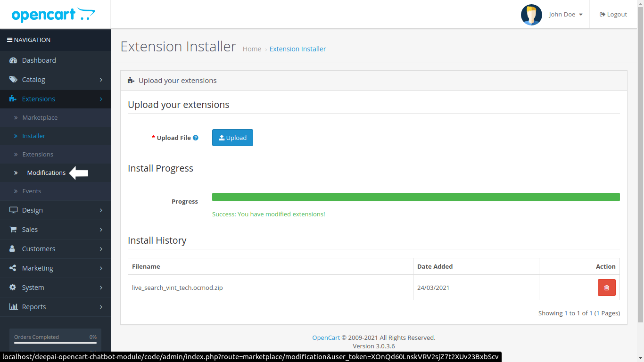Click the Catalog tags icon
Image resolution: width=644 pixels, height=362 pixels.
13,80
